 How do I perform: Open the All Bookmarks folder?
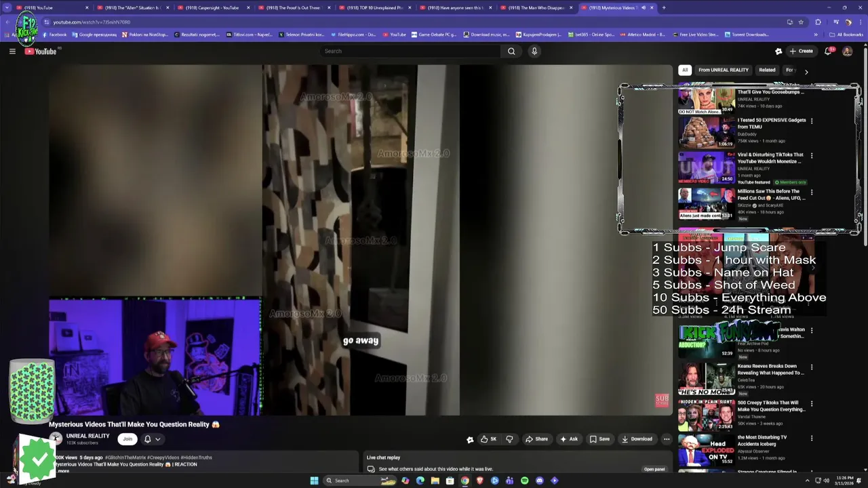click(x=846, y=35)
